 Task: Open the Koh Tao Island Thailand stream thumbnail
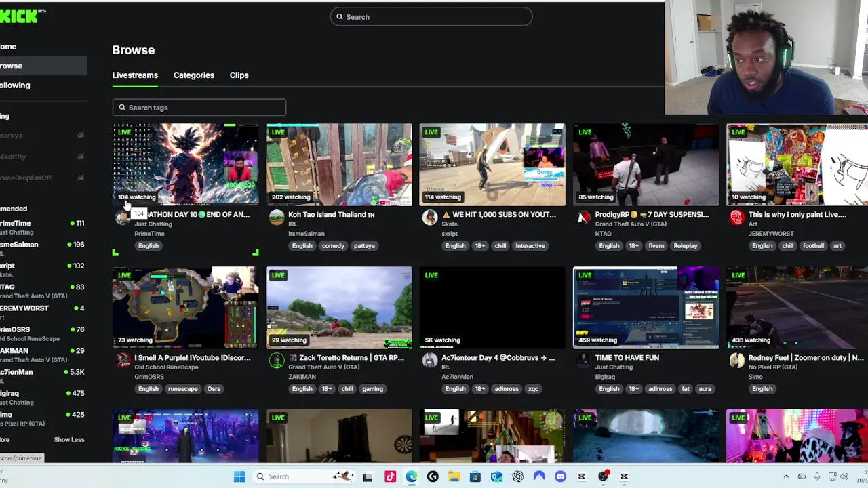click(x=339, y=164)
